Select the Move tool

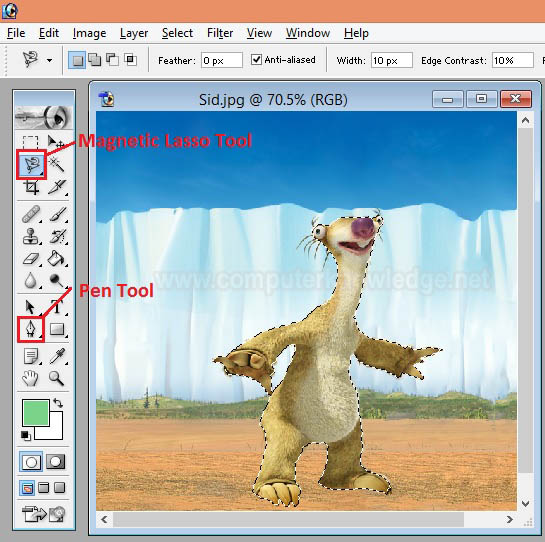click(x=56, y=142)
